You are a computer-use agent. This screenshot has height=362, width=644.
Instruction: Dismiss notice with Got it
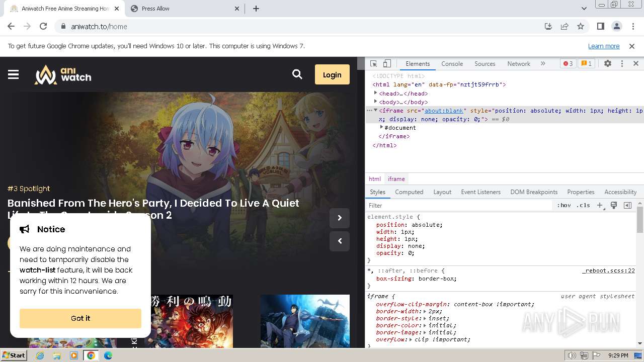pos(80,318)
